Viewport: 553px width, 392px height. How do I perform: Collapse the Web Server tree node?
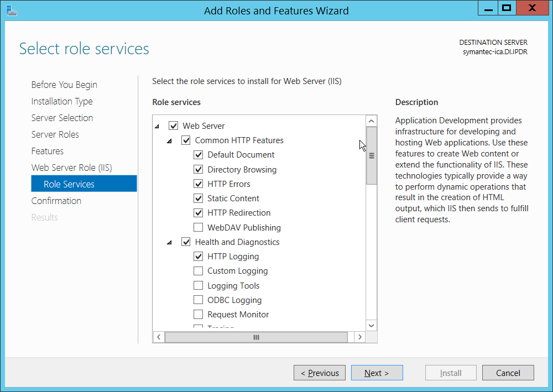158,127
